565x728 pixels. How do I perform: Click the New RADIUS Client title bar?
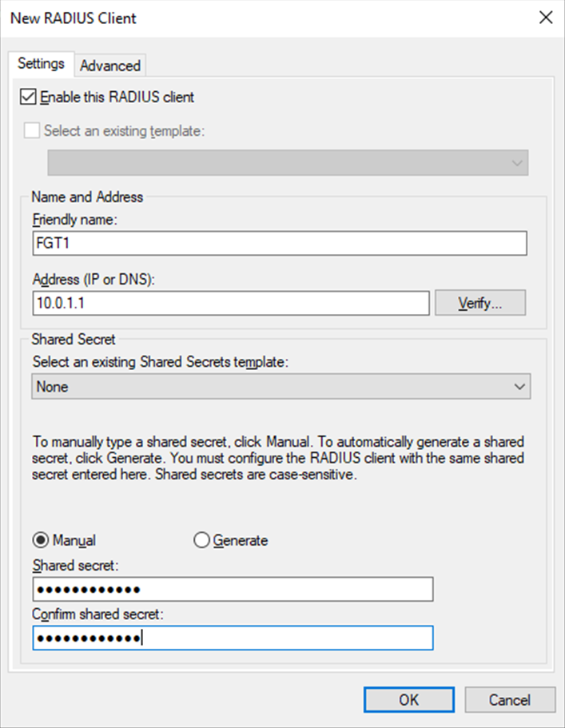(240, 18)
